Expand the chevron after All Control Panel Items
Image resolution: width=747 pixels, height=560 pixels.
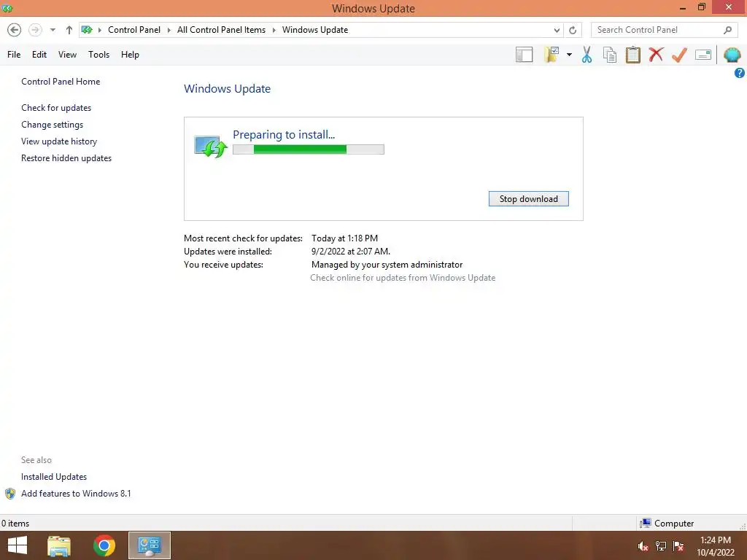[x=274, y=30]
